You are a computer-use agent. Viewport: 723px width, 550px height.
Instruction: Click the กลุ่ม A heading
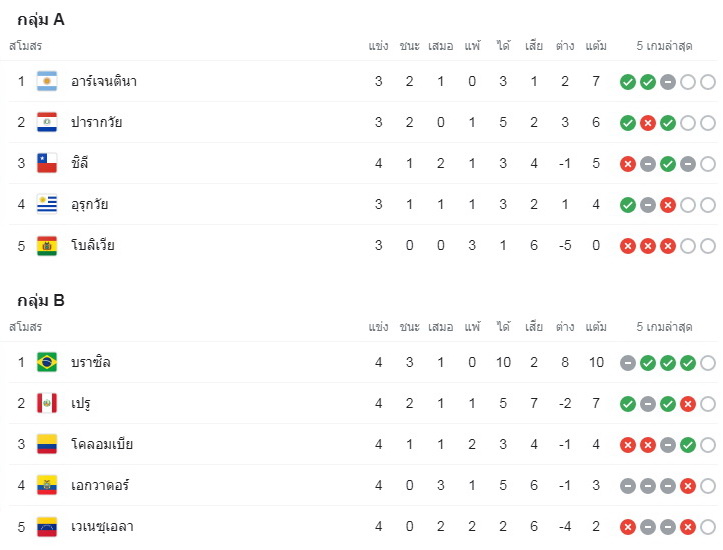coord(41,20)
